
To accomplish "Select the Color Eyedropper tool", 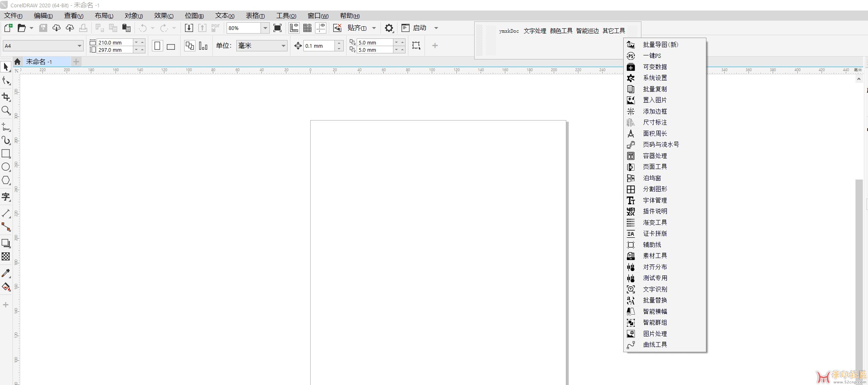I will (6, 273).
